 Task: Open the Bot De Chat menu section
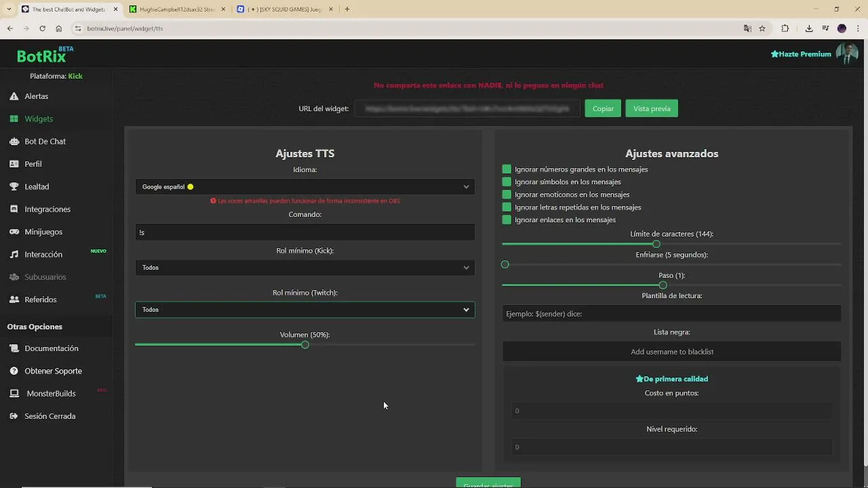click(x=45, y=142)
